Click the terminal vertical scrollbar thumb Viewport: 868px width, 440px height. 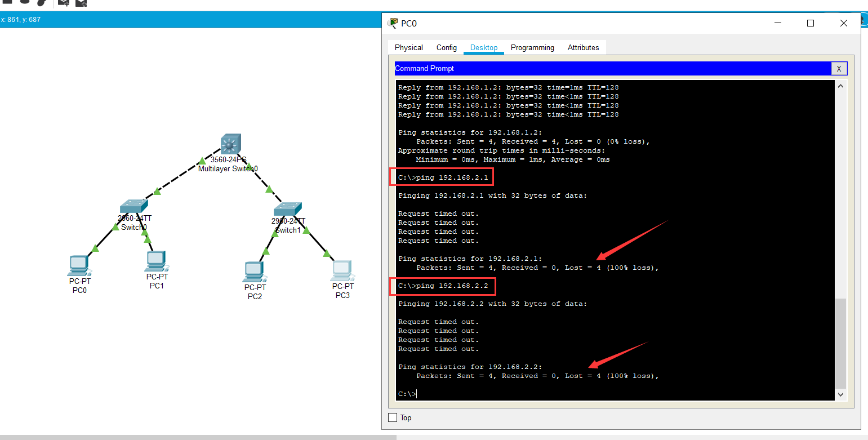pyautogui.click(x=840, y=343)
